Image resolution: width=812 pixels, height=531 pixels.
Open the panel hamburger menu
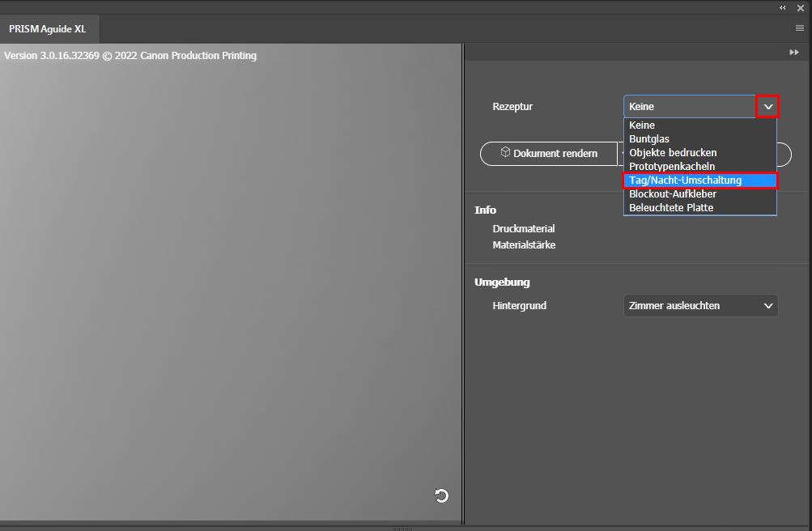tap(800, 28)
